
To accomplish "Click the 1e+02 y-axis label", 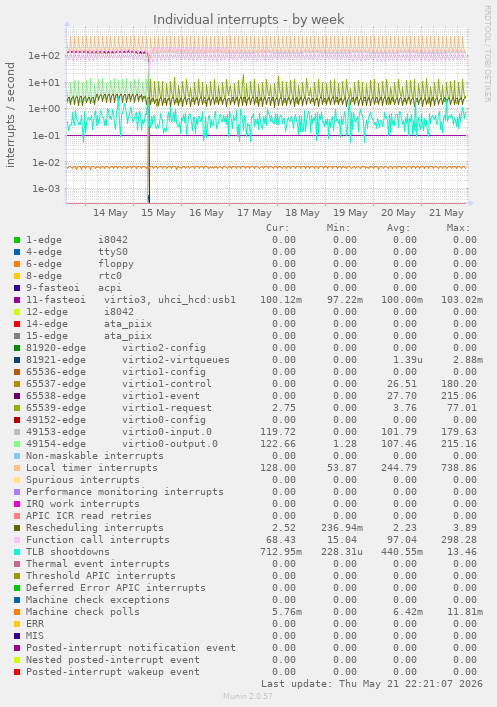I will point(44,56).
